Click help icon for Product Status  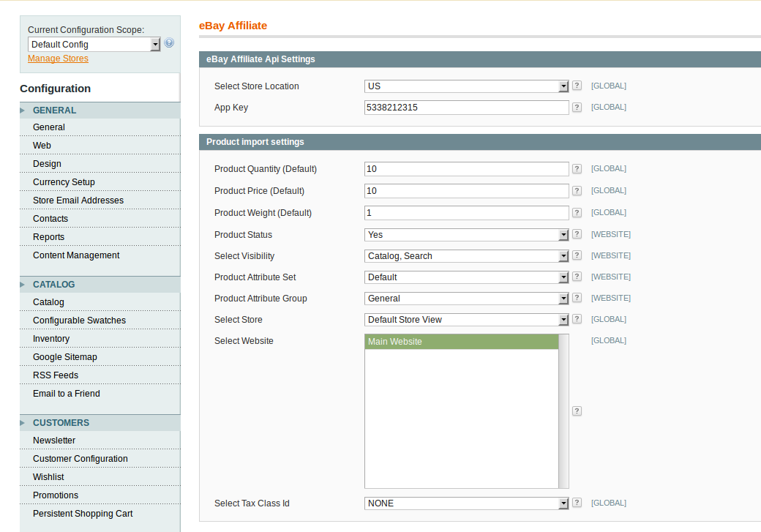click(x=577, y=235)
